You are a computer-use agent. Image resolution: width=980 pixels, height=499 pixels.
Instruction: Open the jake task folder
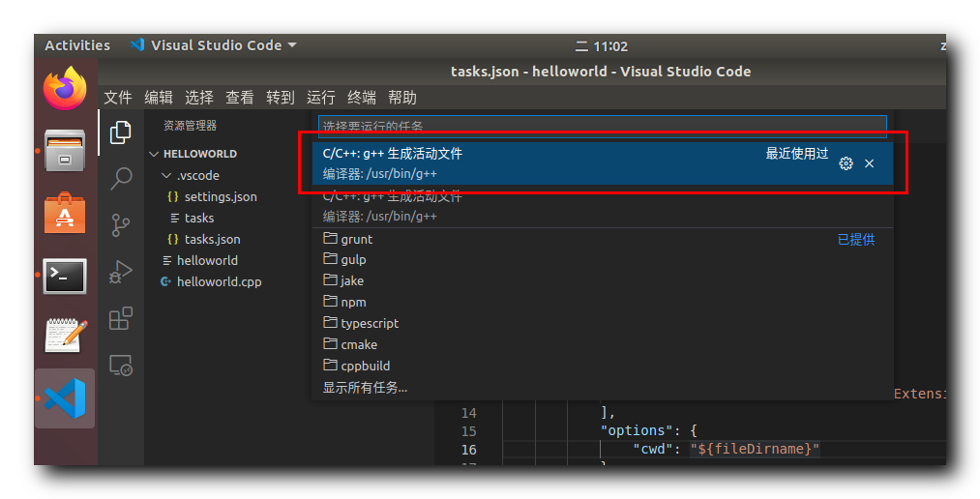click(603, 281)
